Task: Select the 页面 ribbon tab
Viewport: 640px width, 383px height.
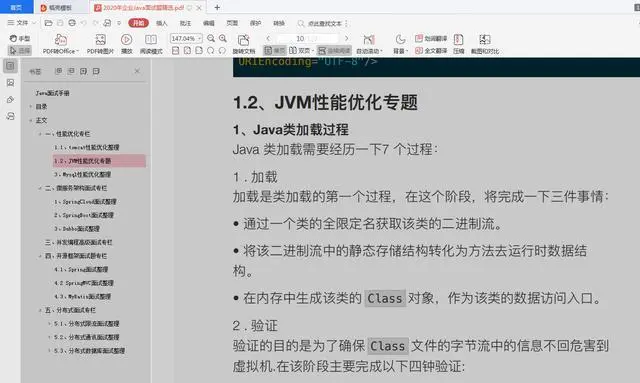Action: (232, 23)
